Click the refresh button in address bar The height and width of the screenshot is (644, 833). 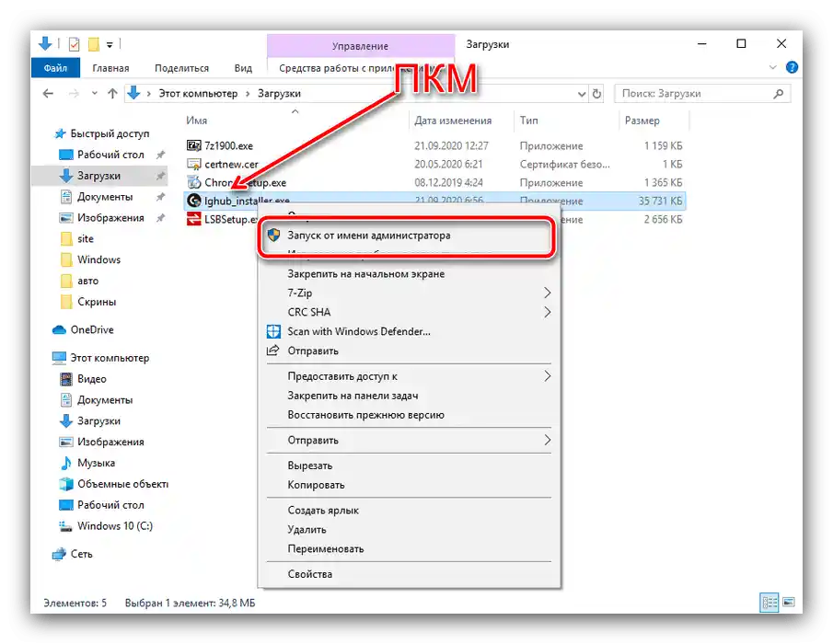(x=596, y=94)
